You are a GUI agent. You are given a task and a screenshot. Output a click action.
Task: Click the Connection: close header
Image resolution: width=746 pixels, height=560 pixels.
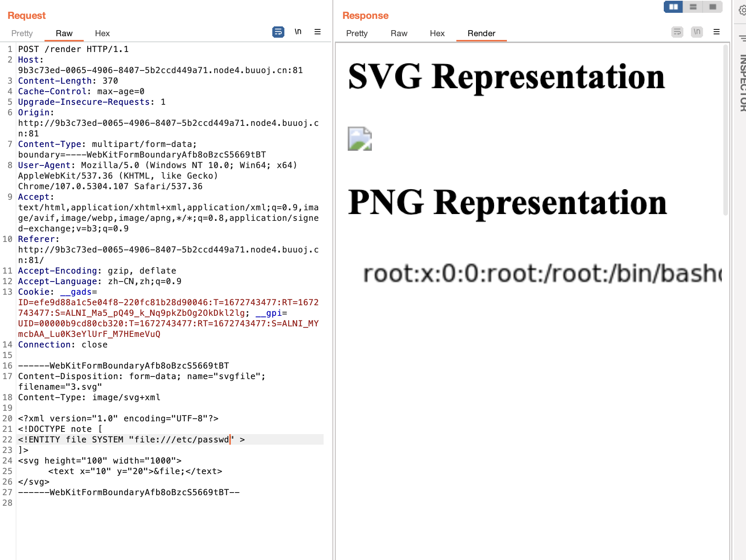point(63,344)
